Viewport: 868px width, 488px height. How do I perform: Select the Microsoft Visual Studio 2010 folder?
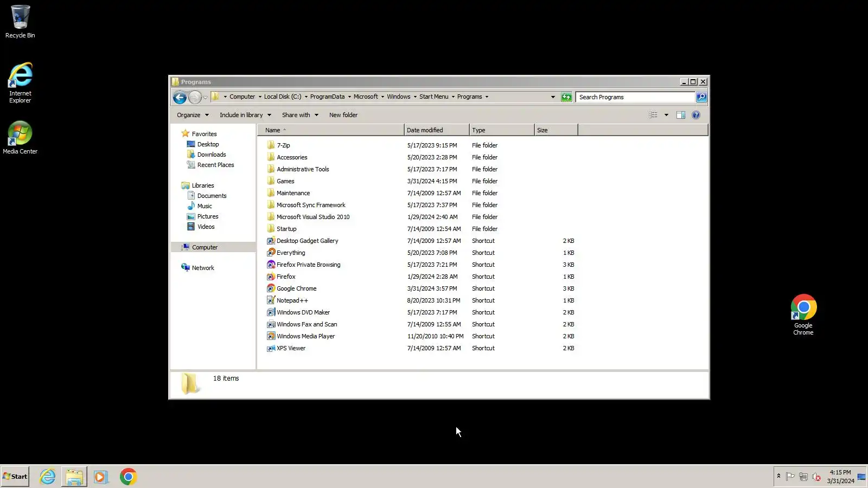click(x=313, y=217)
